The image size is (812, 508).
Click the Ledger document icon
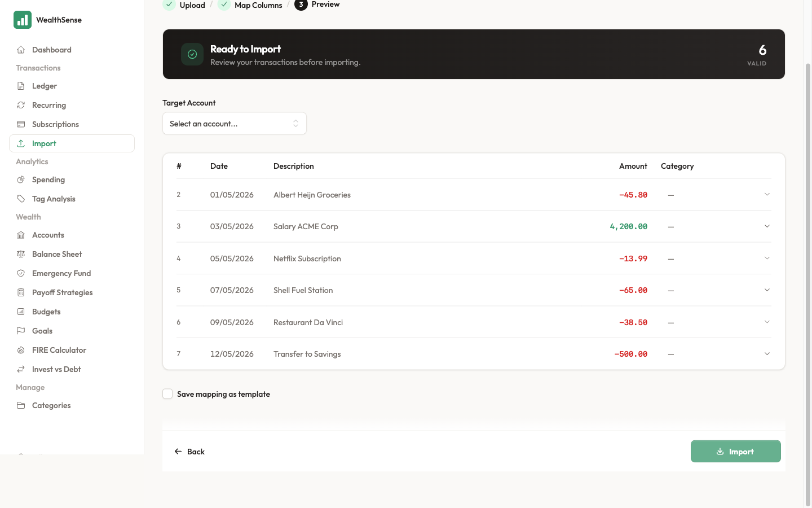tap(21, 86)
